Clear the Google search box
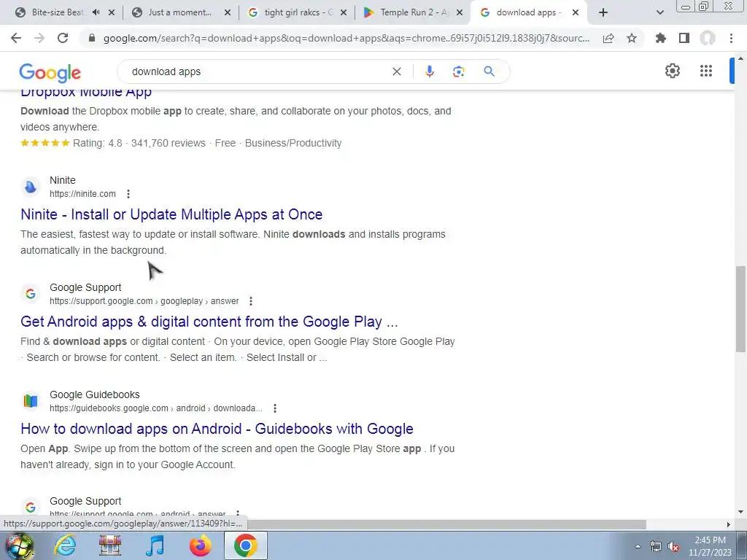 (x=396, y=71)
